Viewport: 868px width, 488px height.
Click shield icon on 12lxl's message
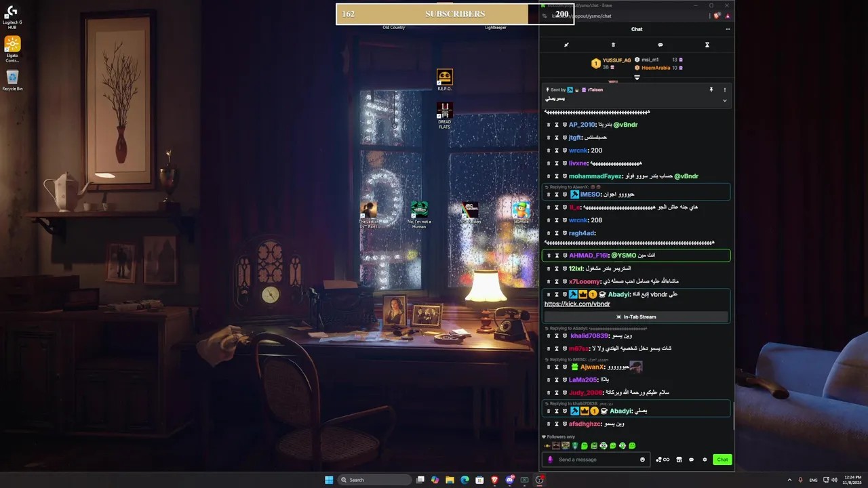pyautogui.click(x=564, y=268)
